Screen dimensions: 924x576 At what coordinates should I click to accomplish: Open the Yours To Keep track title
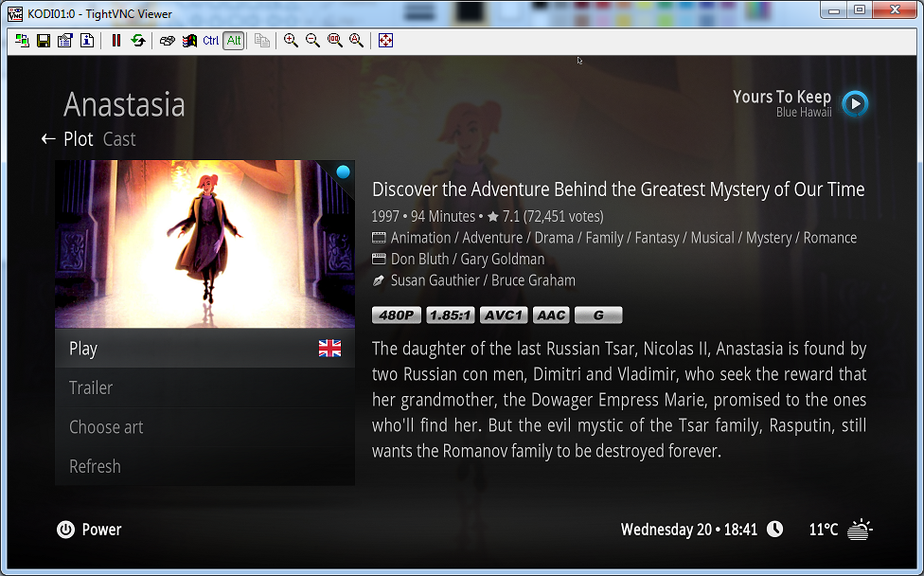tap(782, 97)
